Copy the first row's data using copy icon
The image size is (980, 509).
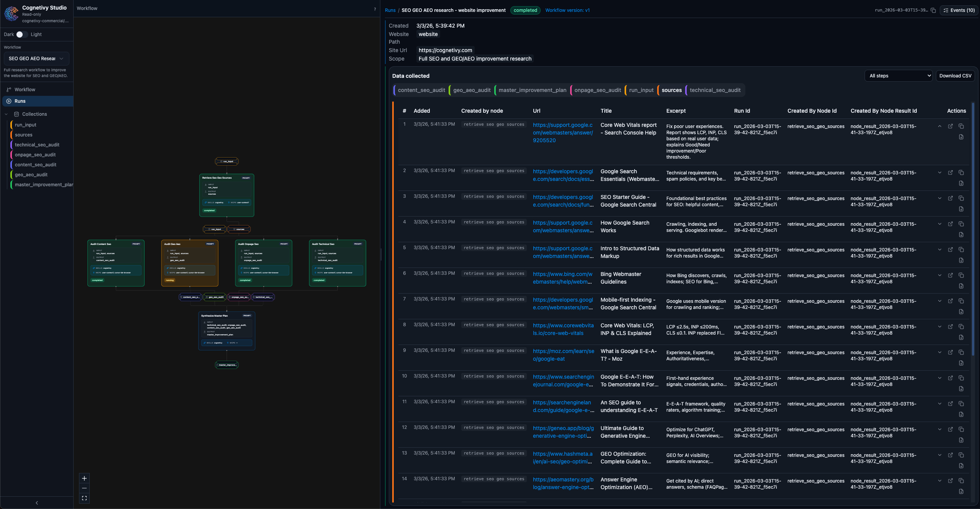point(962,126)
